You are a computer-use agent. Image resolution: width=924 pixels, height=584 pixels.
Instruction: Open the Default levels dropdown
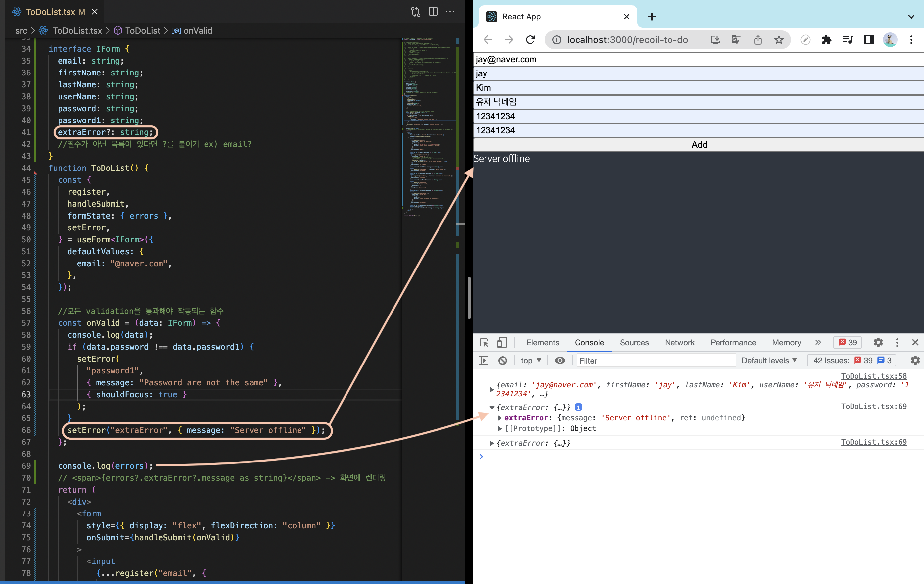click(769, 360)
